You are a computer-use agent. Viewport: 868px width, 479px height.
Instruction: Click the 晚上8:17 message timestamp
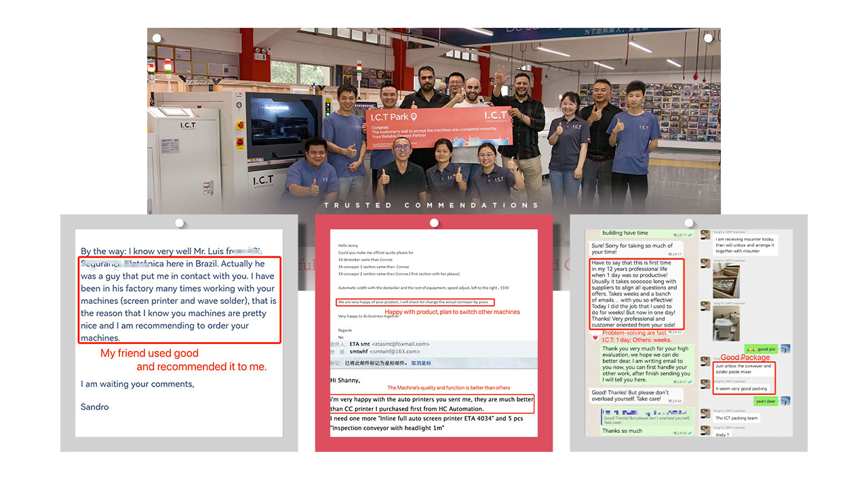(x=678, y=233)
